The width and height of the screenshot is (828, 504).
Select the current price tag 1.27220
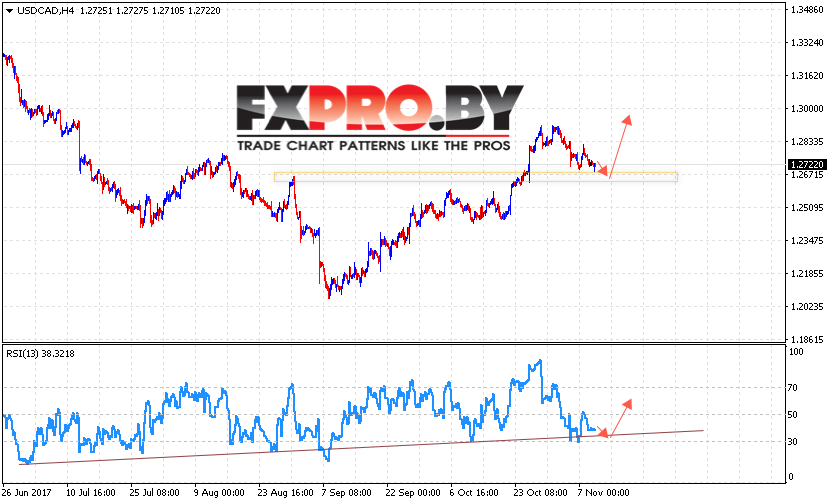click(806, 165)
